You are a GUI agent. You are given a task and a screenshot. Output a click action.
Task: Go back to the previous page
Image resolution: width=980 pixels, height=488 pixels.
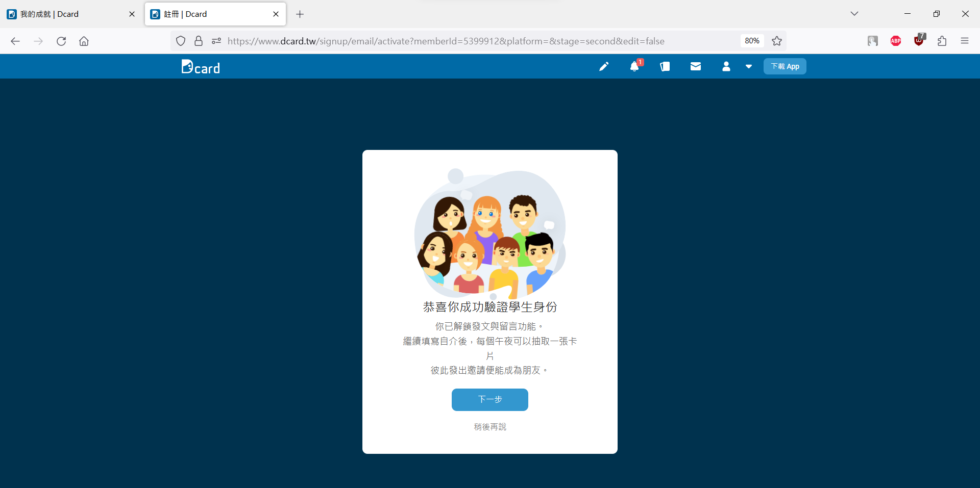coord(15,41)
